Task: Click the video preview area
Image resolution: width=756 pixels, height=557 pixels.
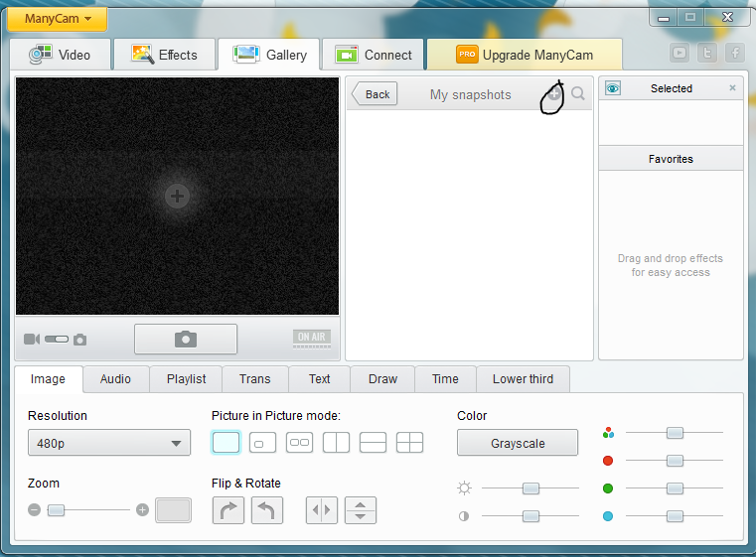Action: click(x=178, y=197)
